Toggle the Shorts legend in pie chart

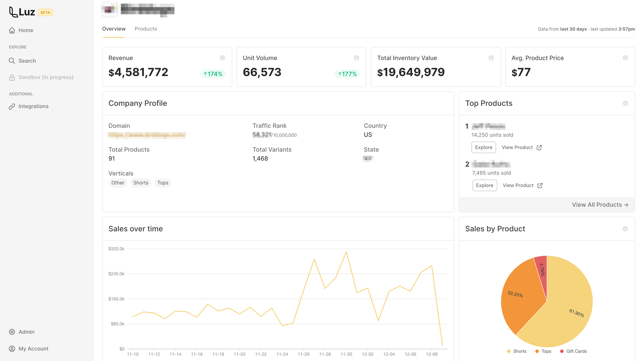coord(516,351)
